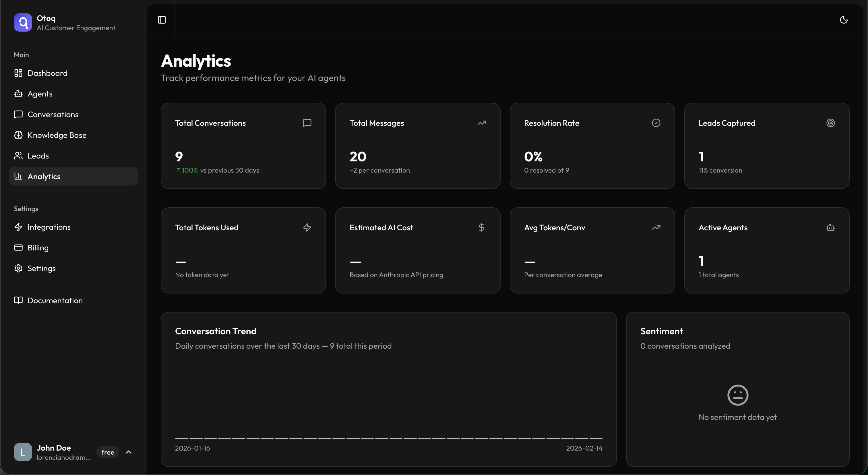Image resolution: width=868 pixels, height=475 pixels.
Task: Click the free plan badge
Action: [x=108, y=452]
